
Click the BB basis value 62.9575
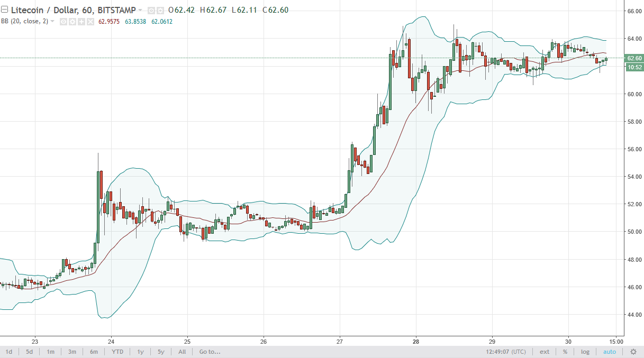coord(109,22)
